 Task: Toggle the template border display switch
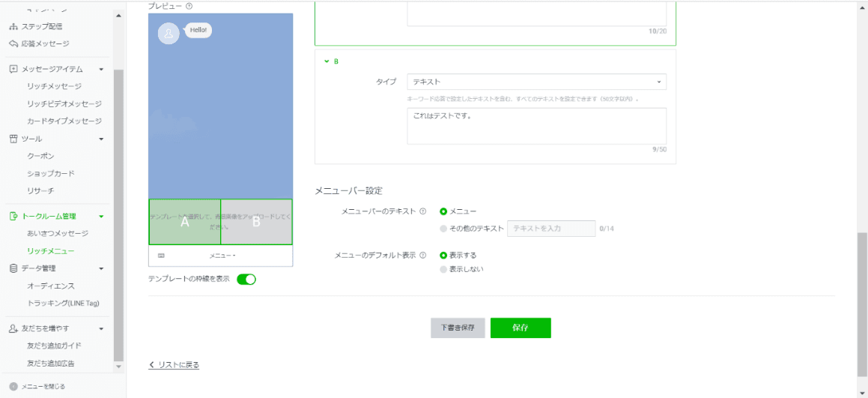click(x=246, y=279)
